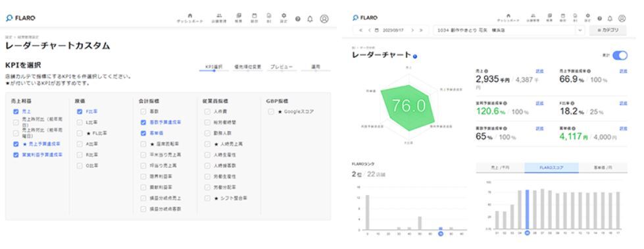Uncheck the 売上 KPI checkbox

click(x=16, y=111)
